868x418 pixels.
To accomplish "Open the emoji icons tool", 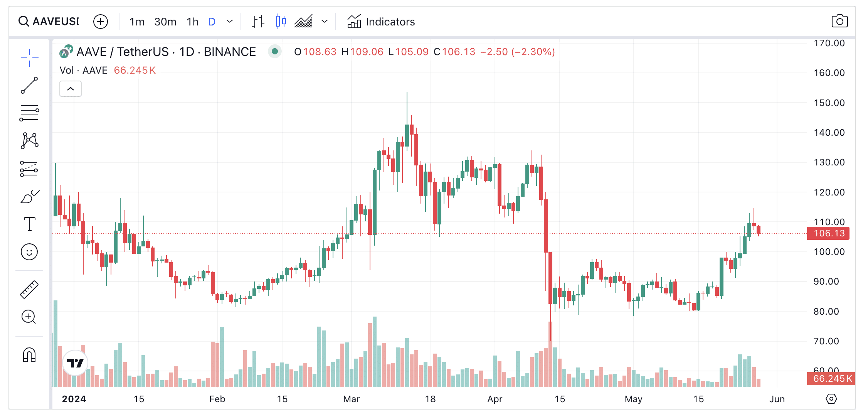I will 29,252.
